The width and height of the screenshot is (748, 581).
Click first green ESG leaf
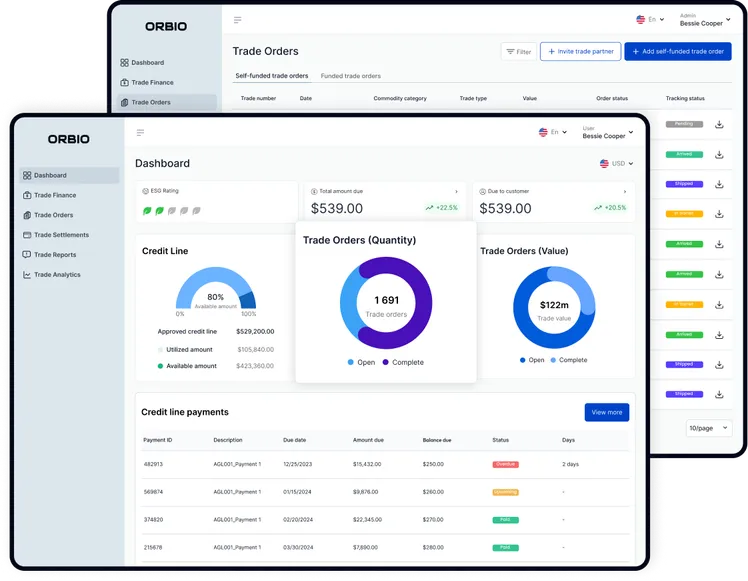[147, 210]
